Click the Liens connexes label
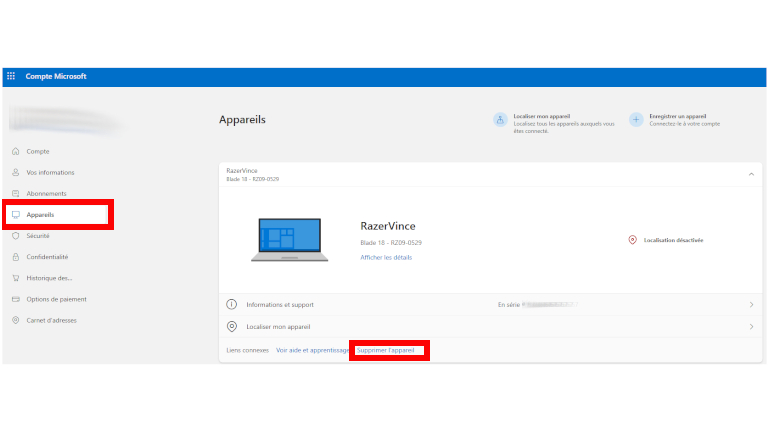Viewport: 768px width, 432px height. point(247,350)
